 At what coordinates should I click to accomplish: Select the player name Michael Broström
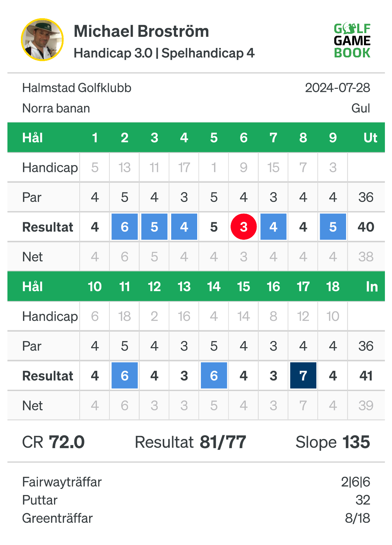coord(141,31)
